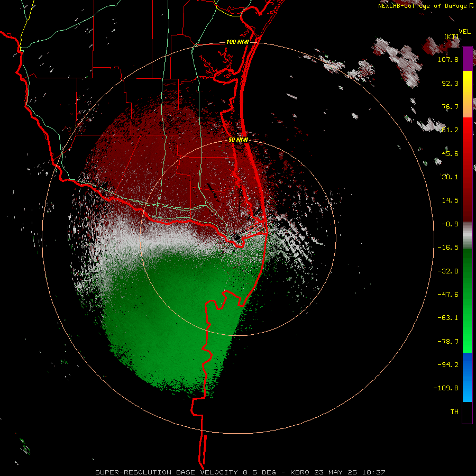This screenshot has height=476, width=476.
Task: Click the -0.9 velocity scale value
Action: [450, 224]
